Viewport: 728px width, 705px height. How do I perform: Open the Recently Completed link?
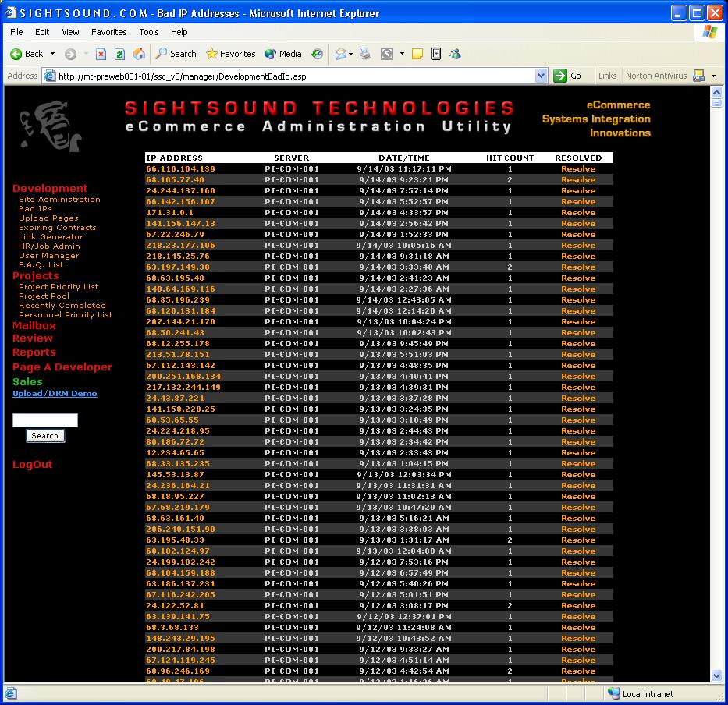(62, 306)
